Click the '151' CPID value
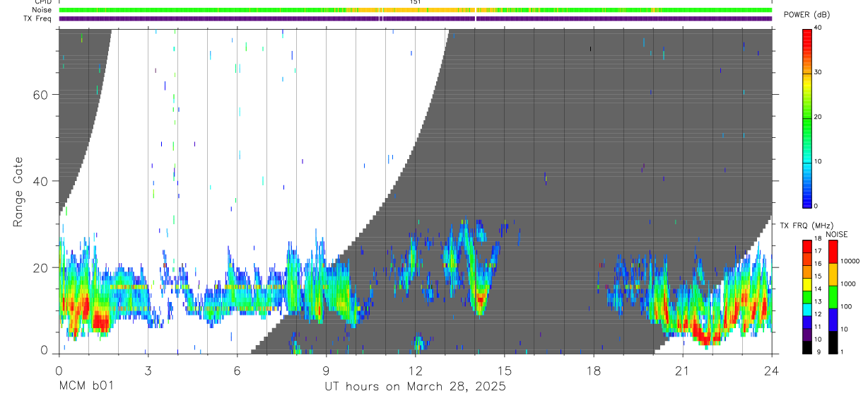The image size is (868, 401). click(x=416, y=2)
